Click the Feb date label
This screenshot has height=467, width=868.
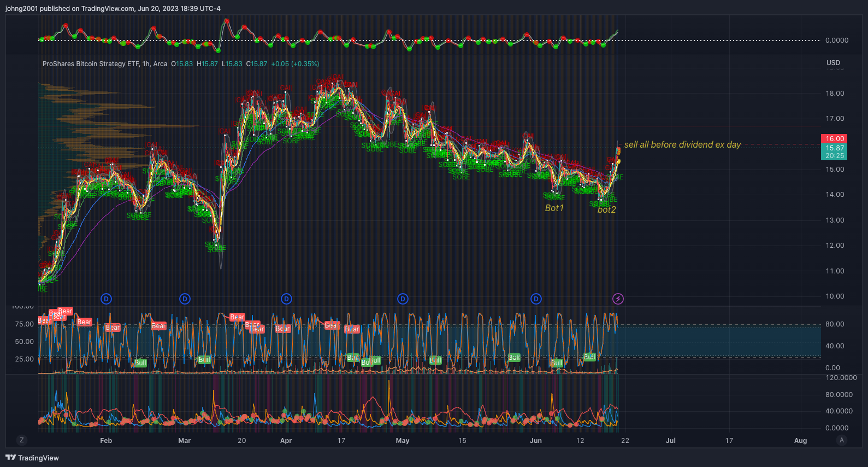point(106,441)
